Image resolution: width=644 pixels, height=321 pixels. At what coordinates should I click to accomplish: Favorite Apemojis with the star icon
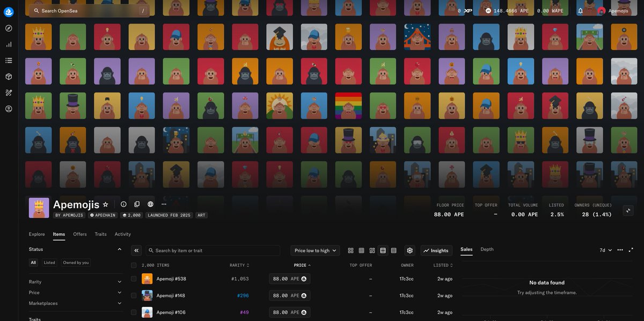106,205
